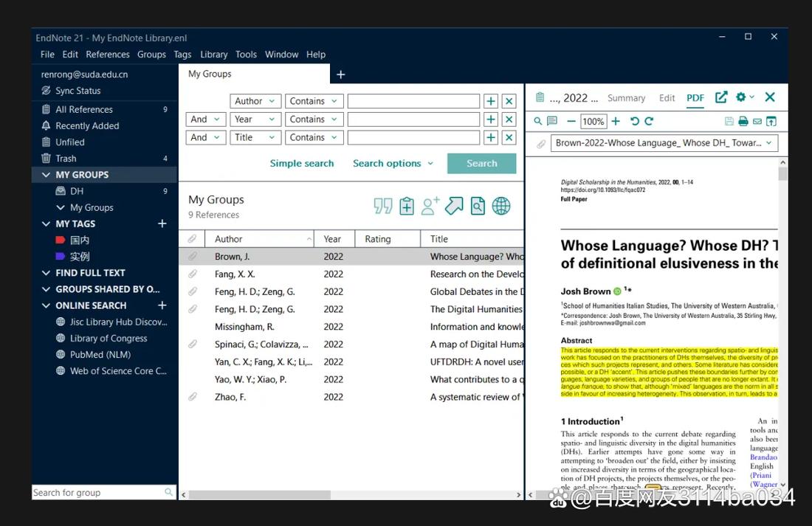This screenshot has height=526, width=812.
Task: Switch to Simple search mode
Action: pyautogui.click(x=302, y=163)
